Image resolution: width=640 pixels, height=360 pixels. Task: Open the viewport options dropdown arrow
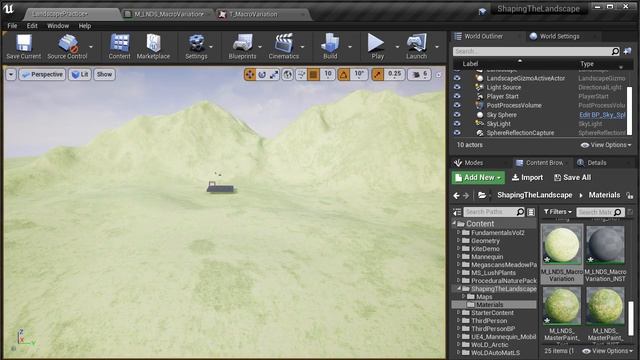coord(11,74)
